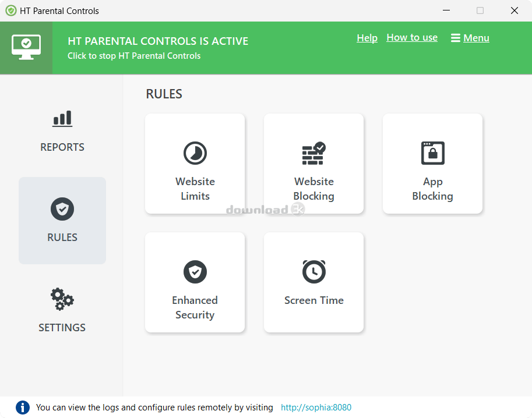Switch to the REPORTS section label
The image size is (532, 418).
(x=62, y=147)
